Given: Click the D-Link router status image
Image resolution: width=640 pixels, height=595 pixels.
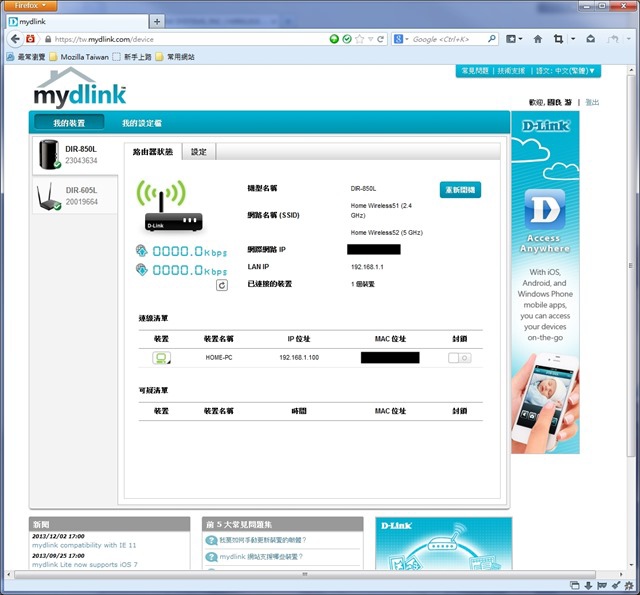Looking at the screenshot, I should pos(169,206).
